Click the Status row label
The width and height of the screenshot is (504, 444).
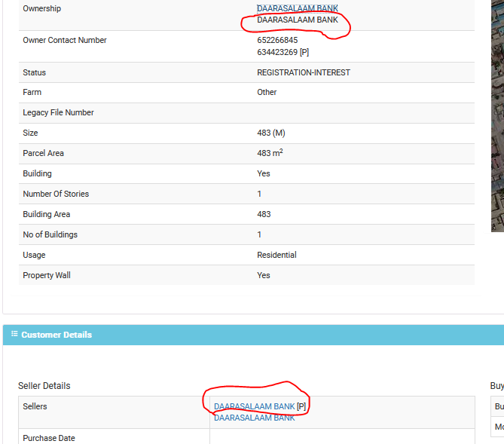pos(35,72)
